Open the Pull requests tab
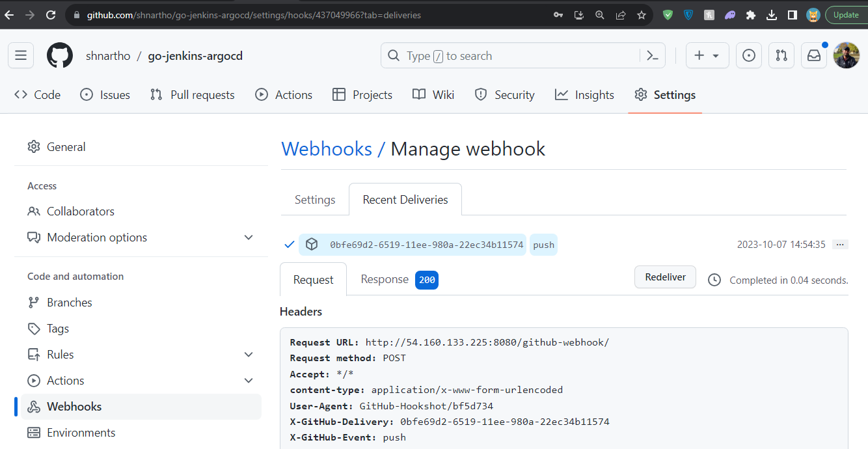Screen dimensions: 868x449 pyautogui.click(x=193, y=95)
